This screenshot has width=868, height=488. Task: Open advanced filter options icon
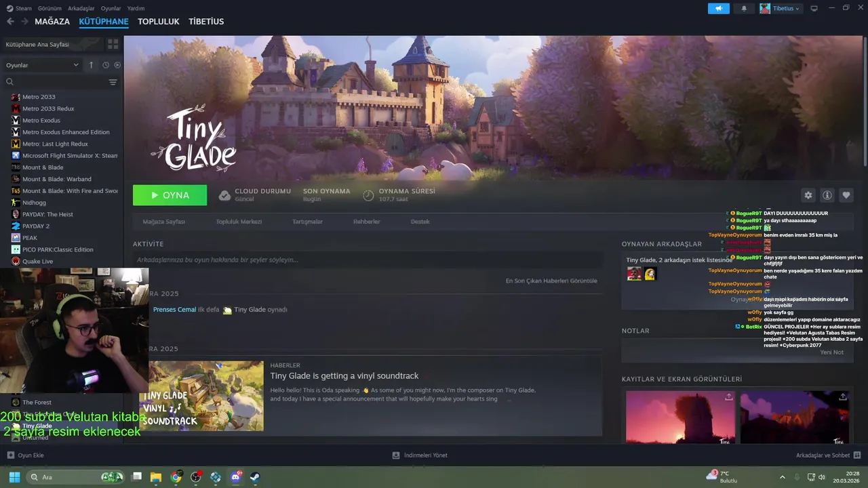113,82
